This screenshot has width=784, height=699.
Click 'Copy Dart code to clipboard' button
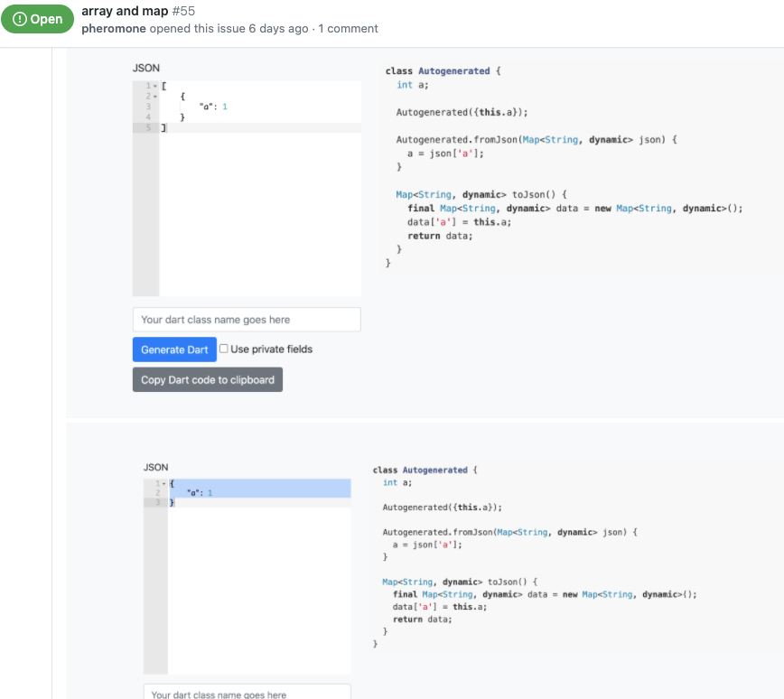point(208,380)
